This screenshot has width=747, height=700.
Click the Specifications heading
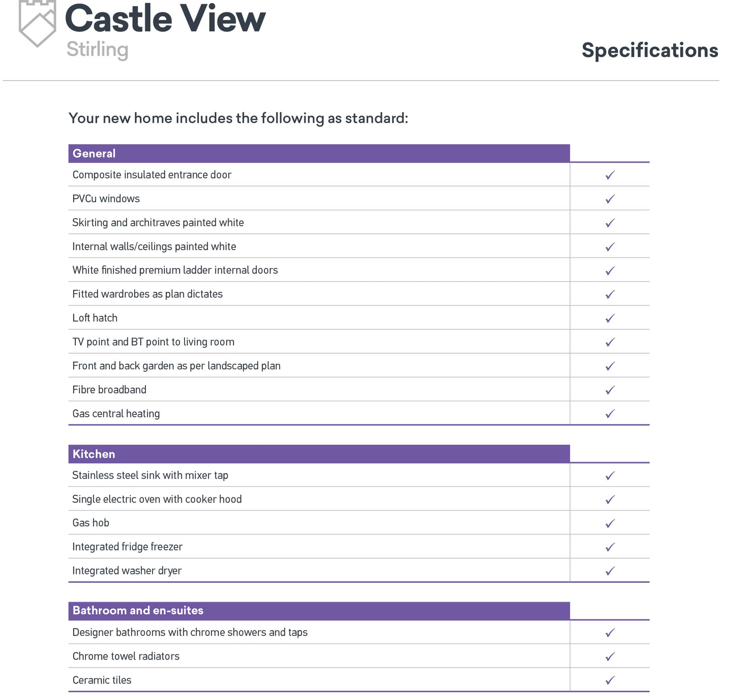649,51
